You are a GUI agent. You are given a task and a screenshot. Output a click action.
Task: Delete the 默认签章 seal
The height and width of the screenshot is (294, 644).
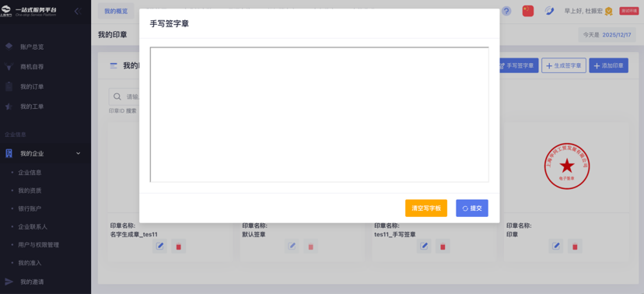(311, 246)
